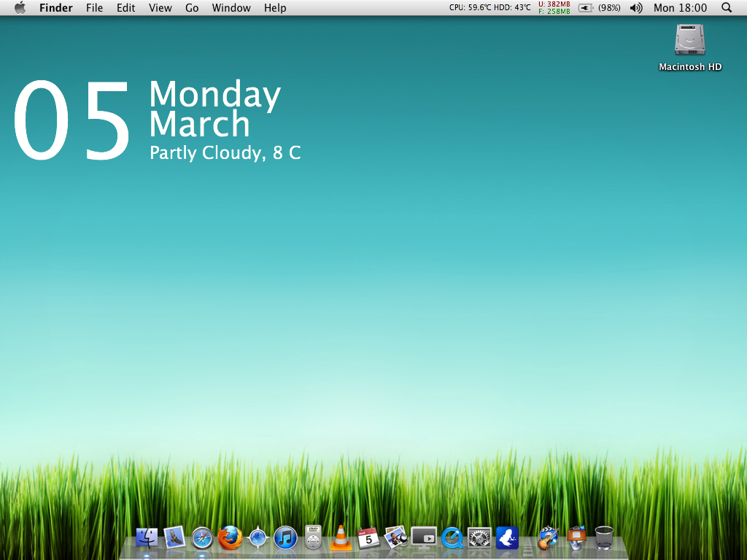Start VLC media player from the dock
The width and height of the screenshot is (747, 560).
[341, 538]
